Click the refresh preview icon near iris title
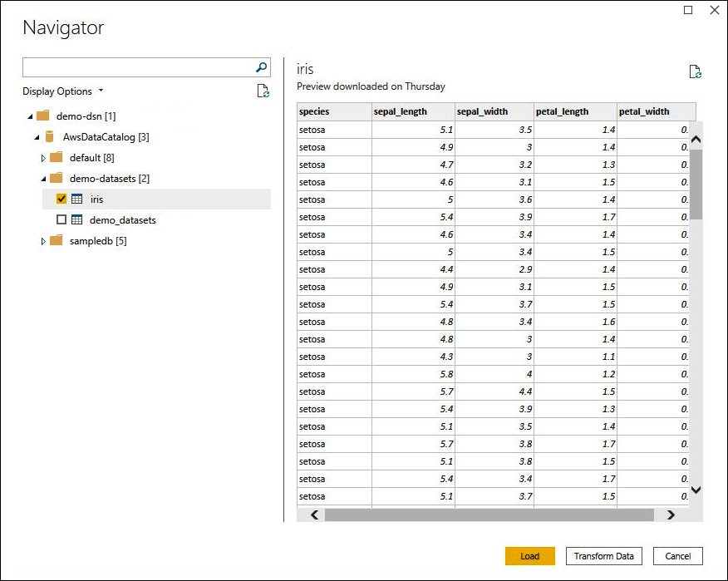This screenshot has width=728, height=581. click(x=695, y=71)
